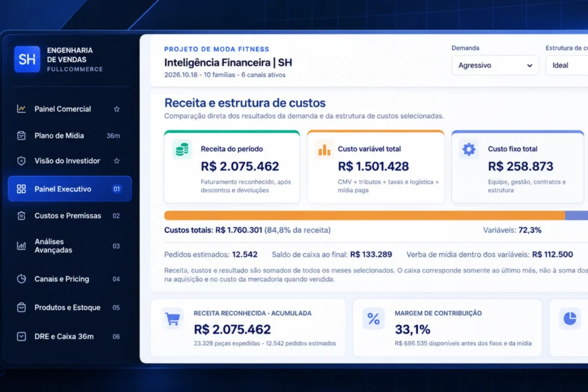Click the DRE e Caixa 36m checkbox icon
Viewport: 588px width, 392px height.
(21, 336)
